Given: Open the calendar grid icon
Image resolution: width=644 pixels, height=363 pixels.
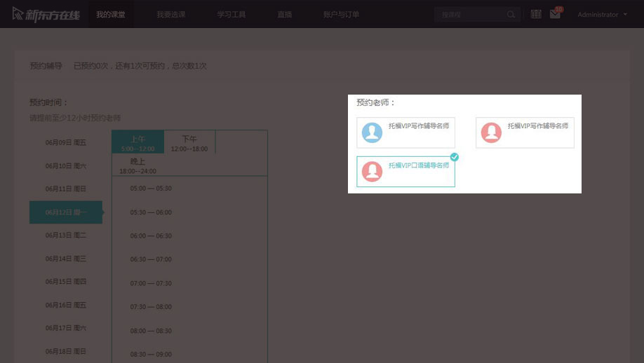Looking at the screenshot, I should tap(536, 14).
